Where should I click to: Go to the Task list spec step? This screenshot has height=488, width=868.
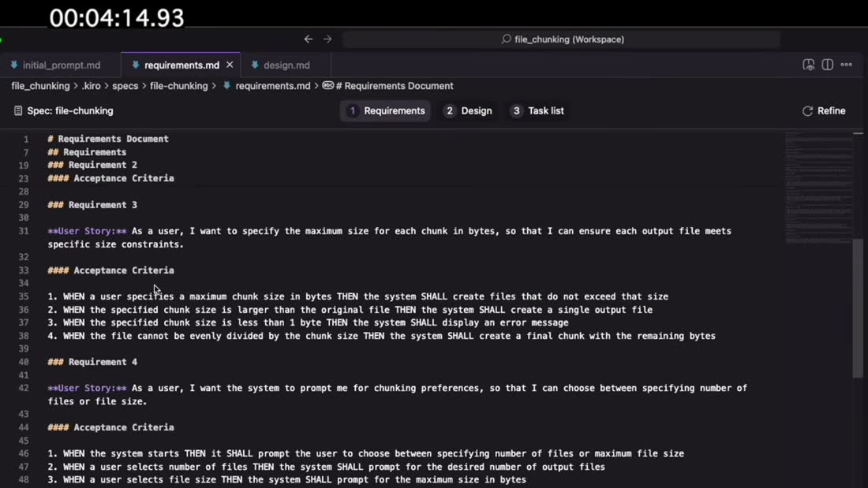point(537,110)
